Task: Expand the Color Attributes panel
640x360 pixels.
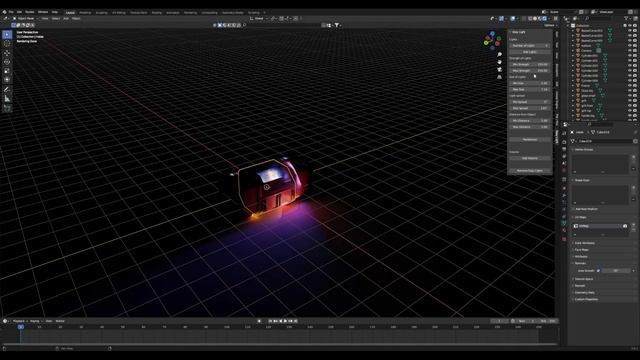Action: pyautogui.click(x=584, y=243)
